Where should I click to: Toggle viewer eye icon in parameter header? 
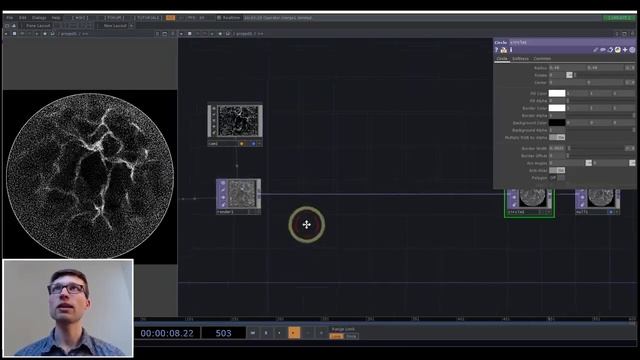[x=603, y=50]
